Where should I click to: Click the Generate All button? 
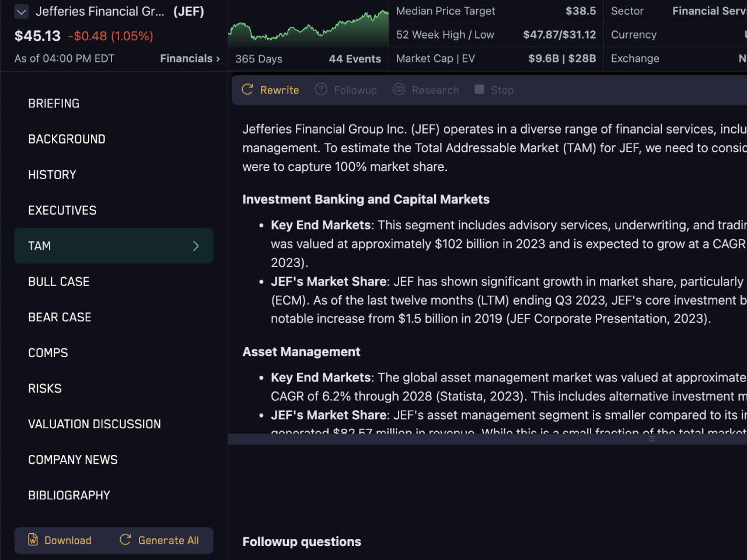tap(159, 540)
